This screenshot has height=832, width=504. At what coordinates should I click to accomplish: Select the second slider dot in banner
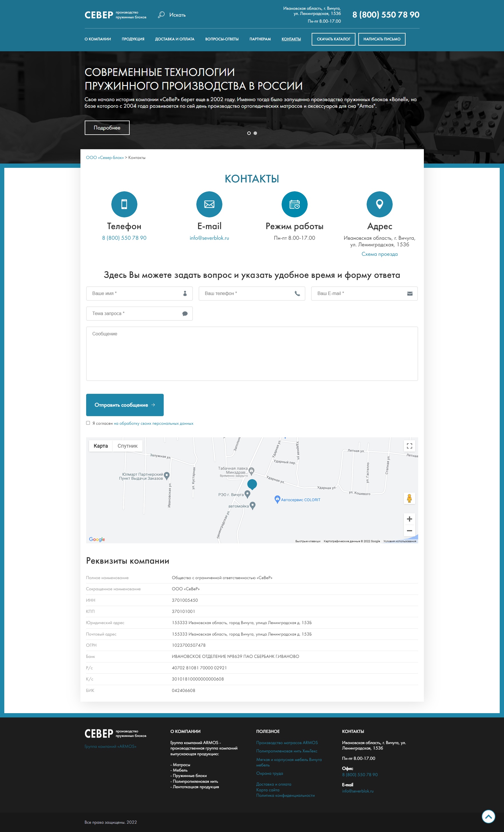(255, 133)
